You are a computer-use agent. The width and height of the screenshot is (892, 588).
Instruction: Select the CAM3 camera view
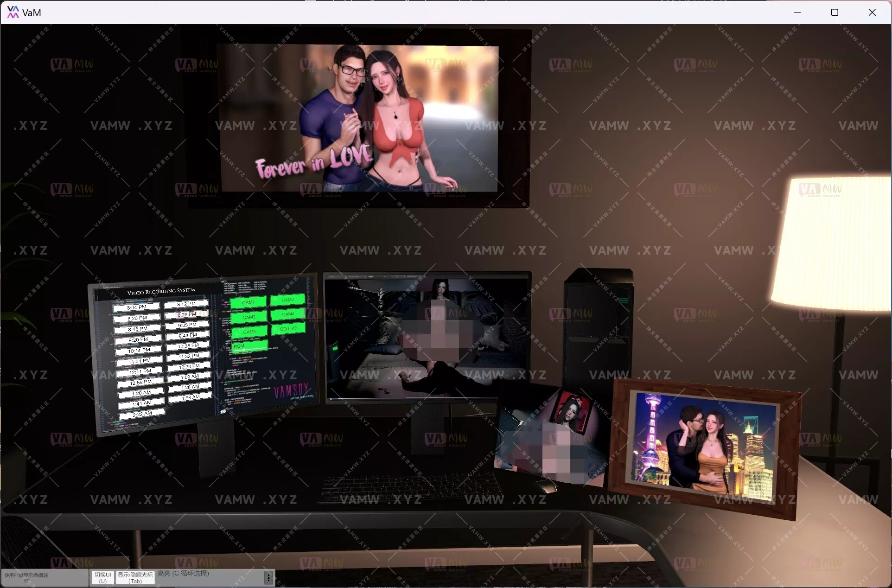pyautogui.click(x=249, y=317)
